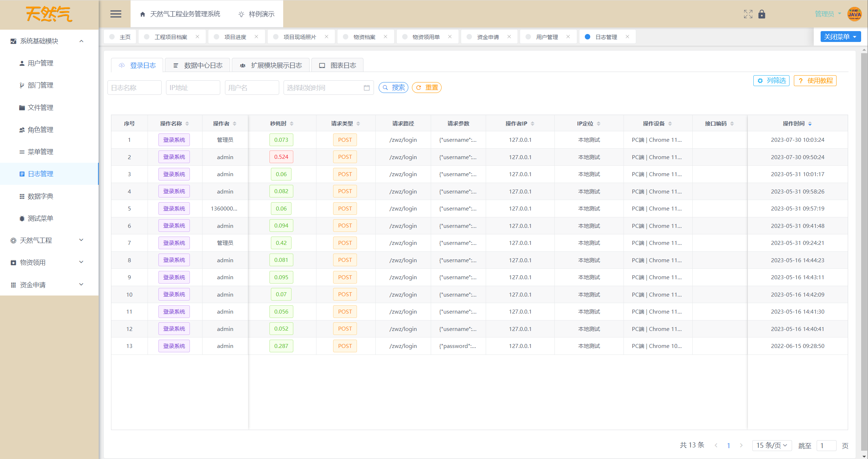Close the 用户管理 tab

[568, 37]
